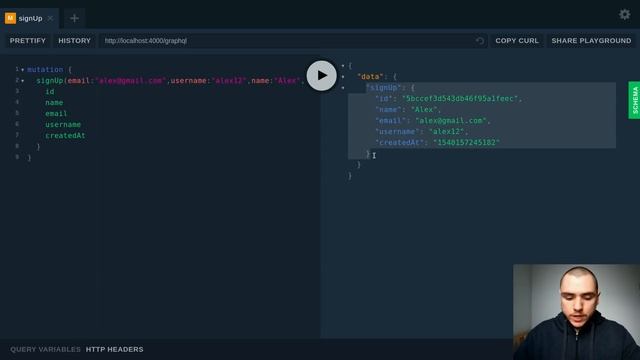Click the 'mutation' keyword
The width and height of the screenshot is (640, 360).
coord(45,70)
